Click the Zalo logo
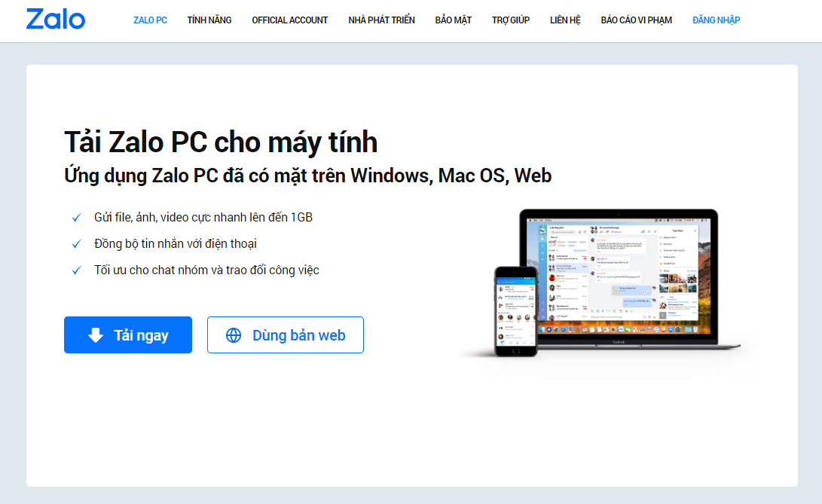The image size is (822, 504). pos(56,20)
